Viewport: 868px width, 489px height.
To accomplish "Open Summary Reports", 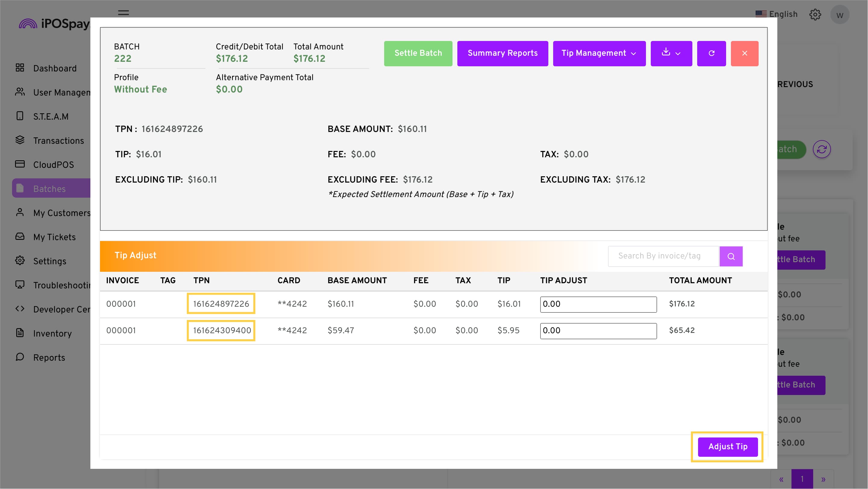I will [x=503, y=54].
